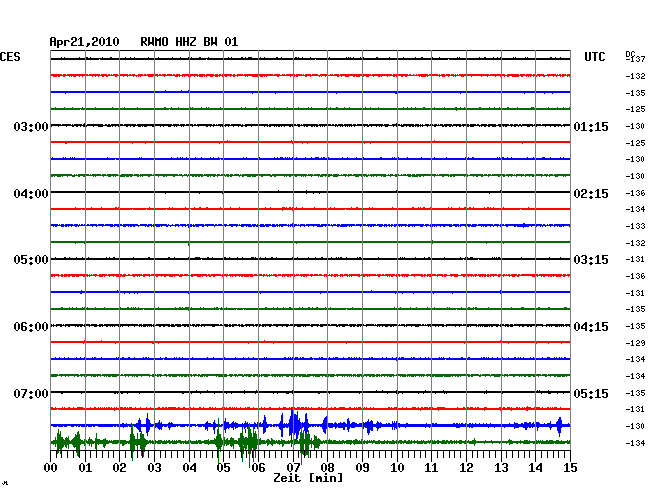The width and height of the screenshot is (650, 494).
Task: Click the 05:00 local time label
Action: [31, 260]
